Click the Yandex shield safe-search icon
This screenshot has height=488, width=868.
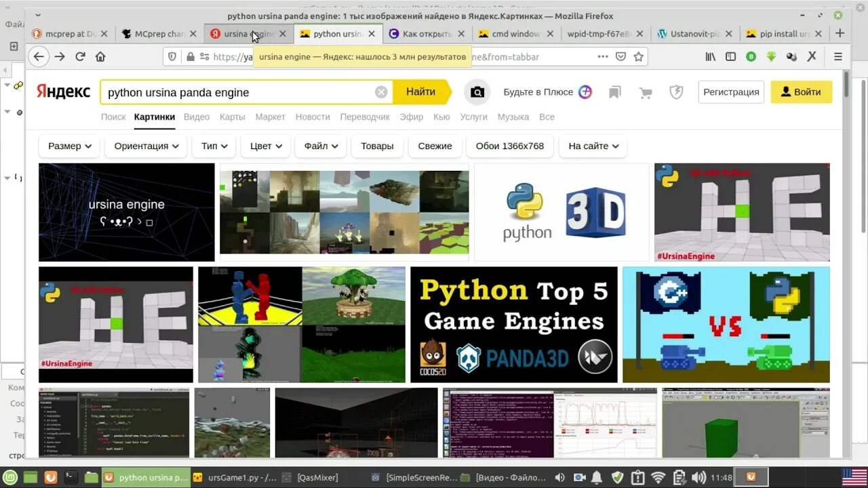point(676,92)
